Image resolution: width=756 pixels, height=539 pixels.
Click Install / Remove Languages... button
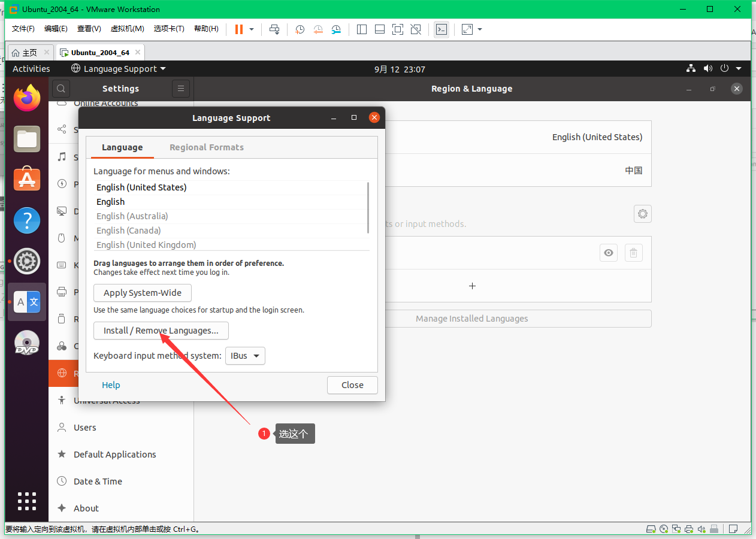161,331
